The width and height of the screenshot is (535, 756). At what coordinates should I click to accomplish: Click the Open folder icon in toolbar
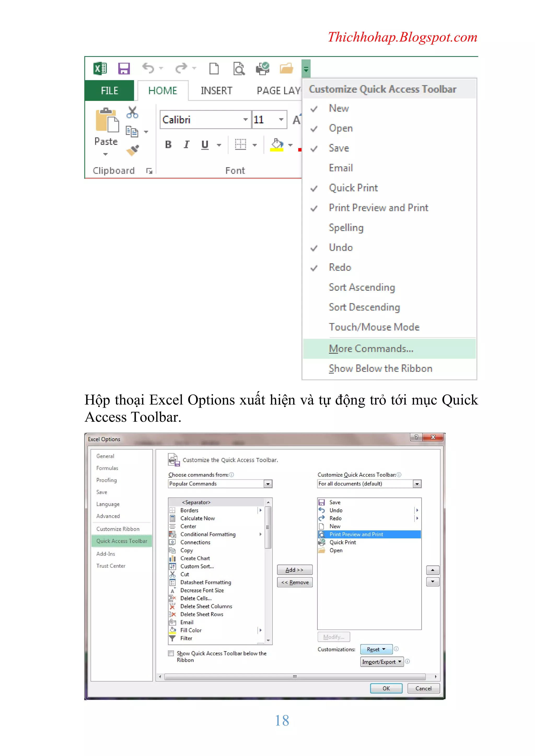click(286, 68)
